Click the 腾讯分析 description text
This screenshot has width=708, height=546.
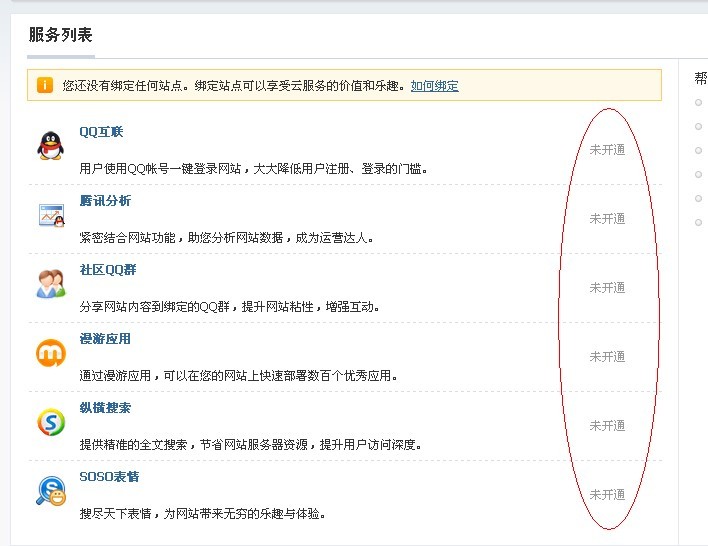[226, 238]
